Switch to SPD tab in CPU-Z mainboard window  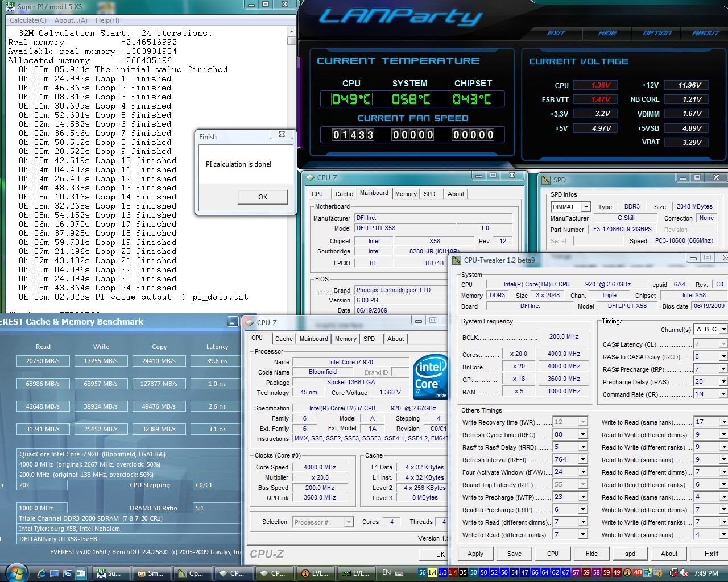[x=429, y=194]
